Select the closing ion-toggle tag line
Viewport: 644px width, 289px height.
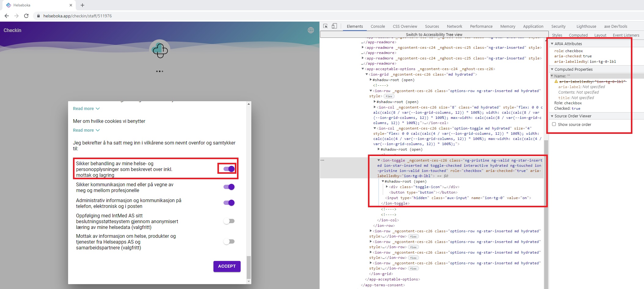[x=395, y=203]
